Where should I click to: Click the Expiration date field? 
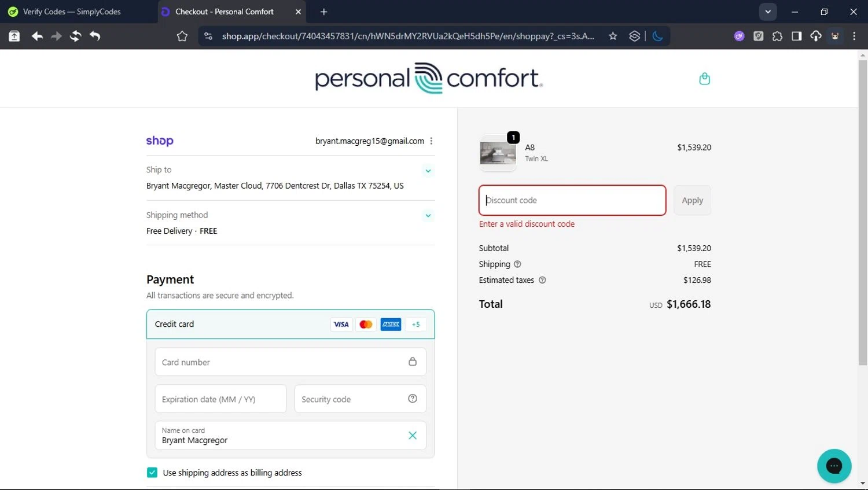(220, 399)
